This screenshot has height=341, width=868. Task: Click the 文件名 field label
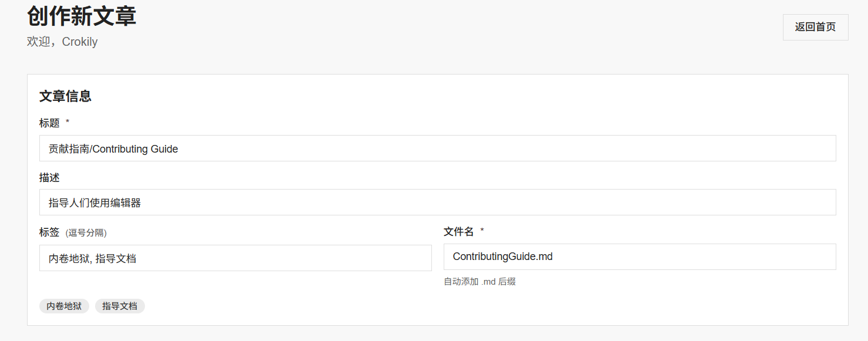point(458,231)
